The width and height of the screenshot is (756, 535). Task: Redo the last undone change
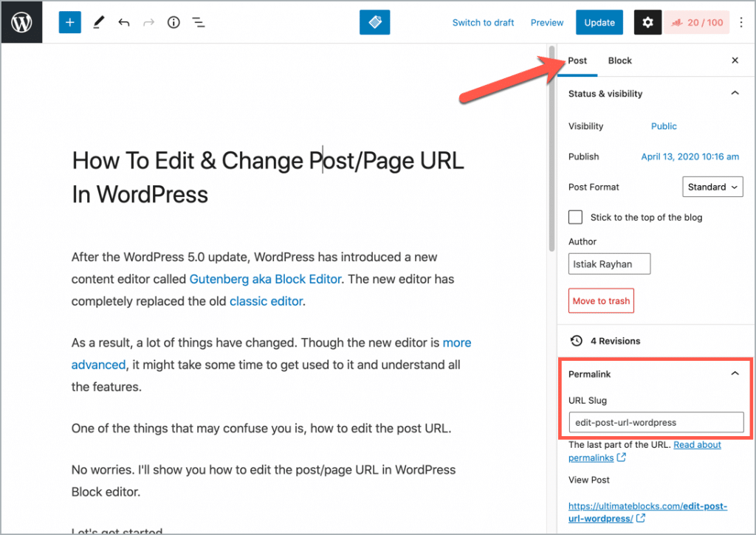pos(148,22)
